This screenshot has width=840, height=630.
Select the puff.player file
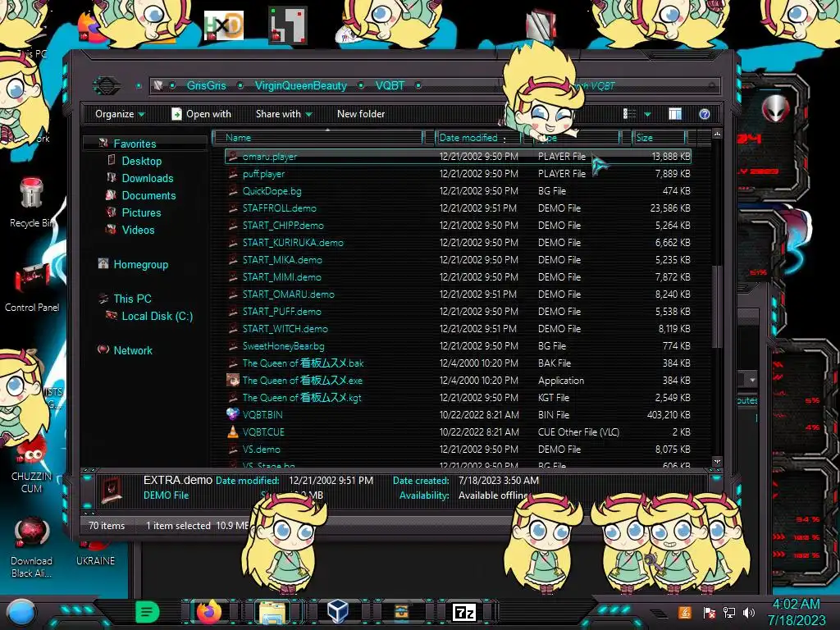(x=458, y=174)
